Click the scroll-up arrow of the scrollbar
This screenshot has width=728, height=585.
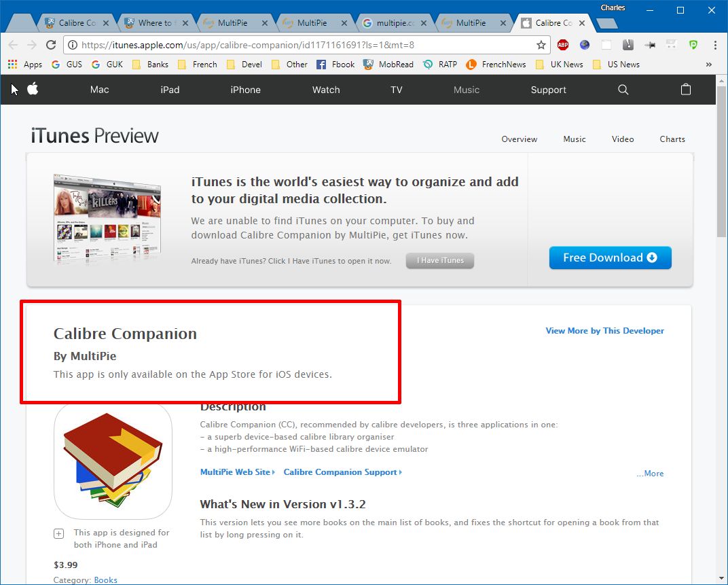click(721, 80)
